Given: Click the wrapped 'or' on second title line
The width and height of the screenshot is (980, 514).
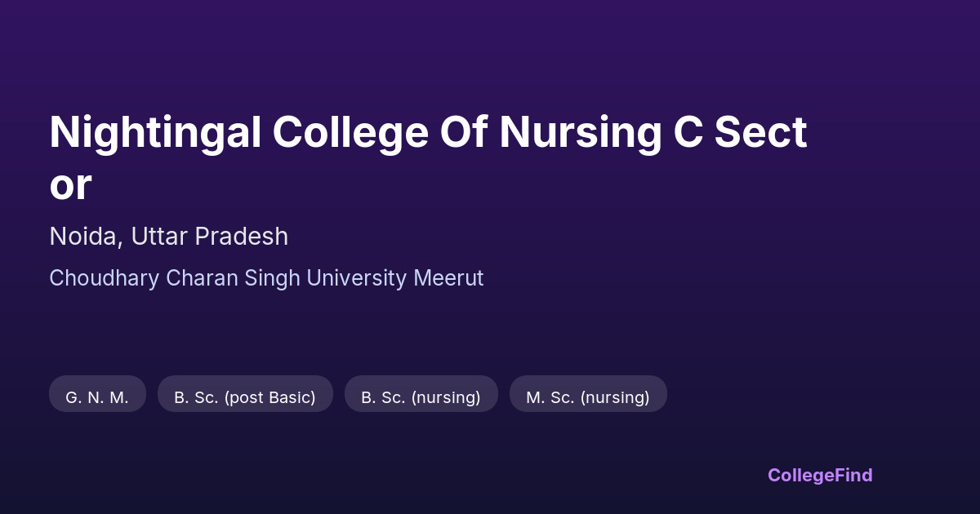Looking at the screenshot, I should [x=70, y=186].
